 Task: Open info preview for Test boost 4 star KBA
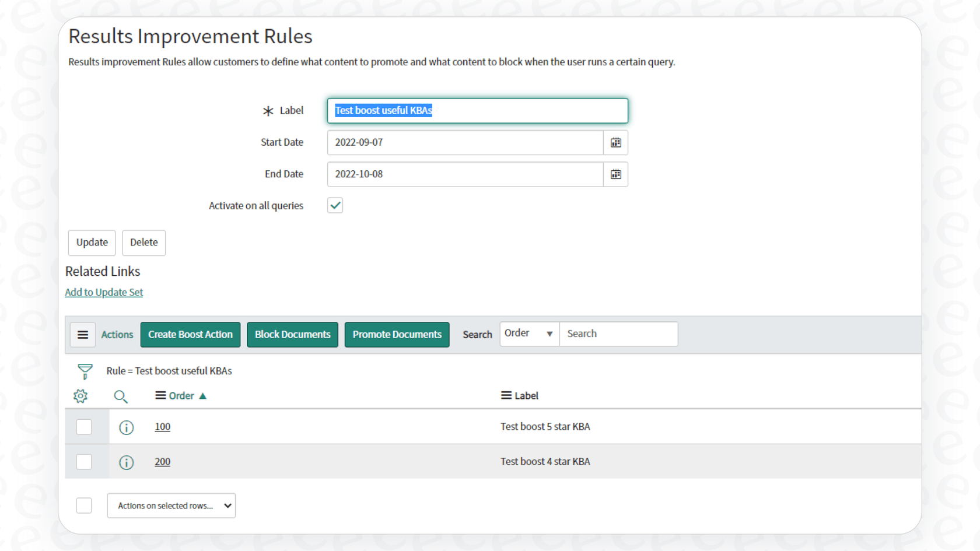tap(126, 462)
